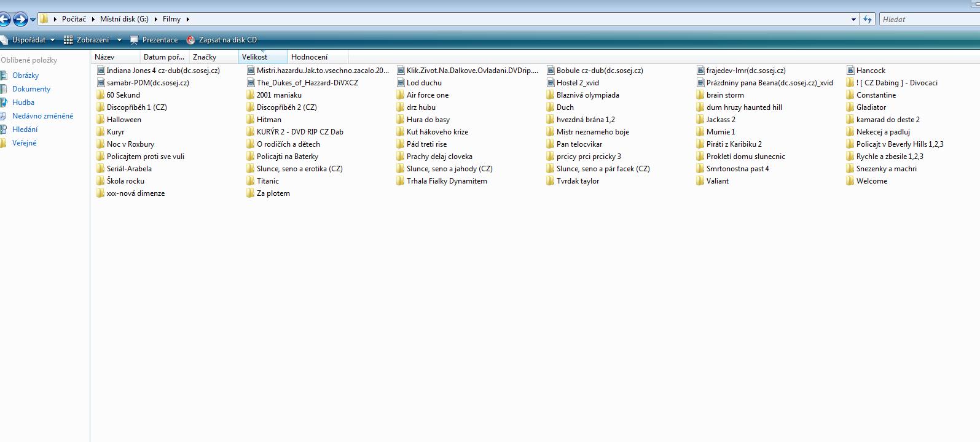The width and height of the screenshot is (980, 442).
Task: Click the Zobrazení views button
Action: [x=87, y=40]
